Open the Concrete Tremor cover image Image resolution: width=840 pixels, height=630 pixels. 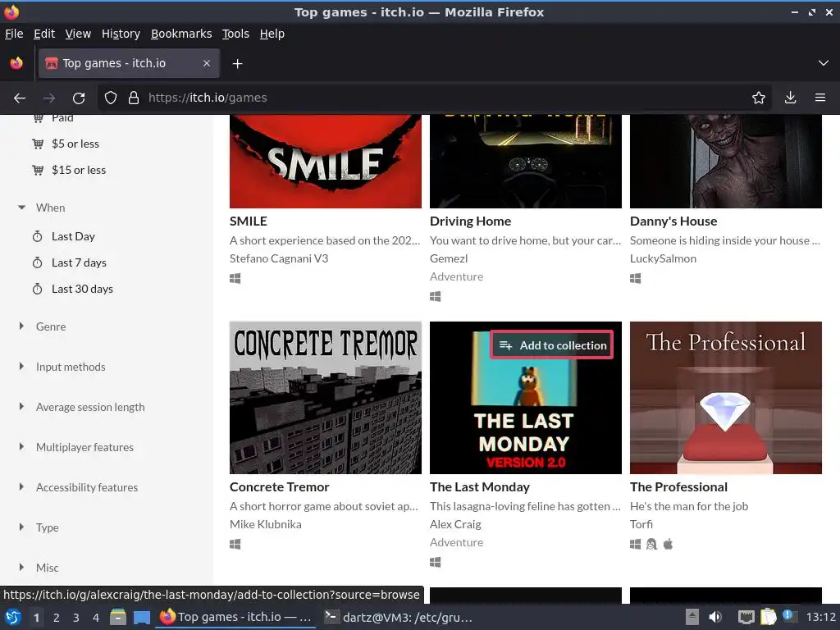tap(326, 398)
